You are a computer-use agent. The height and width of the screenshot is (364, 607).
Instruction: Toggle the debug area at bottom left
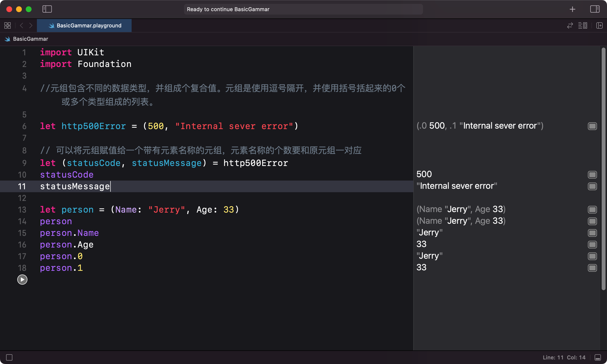tap(9, 357)
